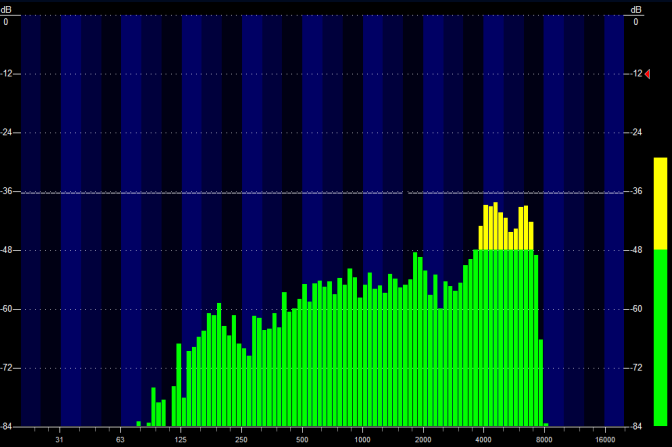672x447 pixels.
Task: Click the red threshold triangle at -12 dB
Action: pyautogui.click(x=647, y=74)
